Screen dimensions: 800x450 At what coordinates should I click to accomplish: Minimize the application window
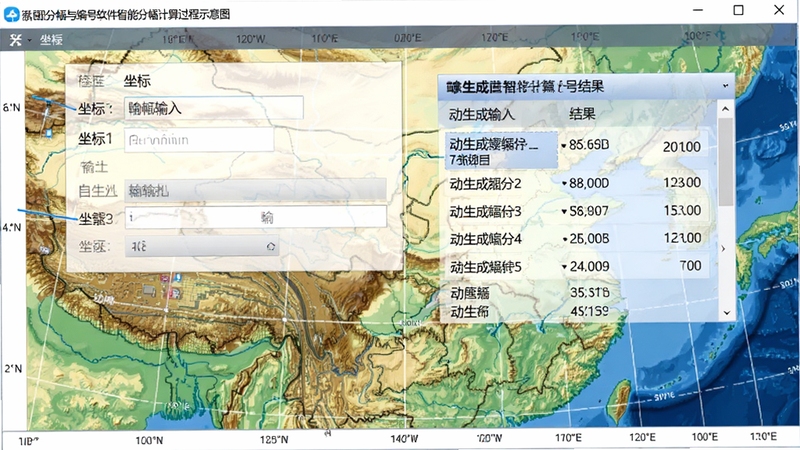pos(698,10)
